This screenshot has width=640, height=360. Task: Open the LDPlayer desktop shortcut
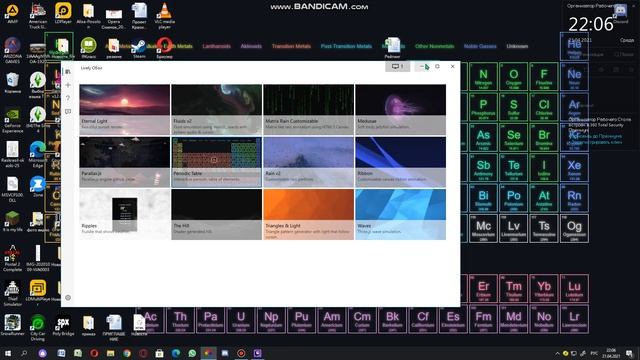[63, 13]
